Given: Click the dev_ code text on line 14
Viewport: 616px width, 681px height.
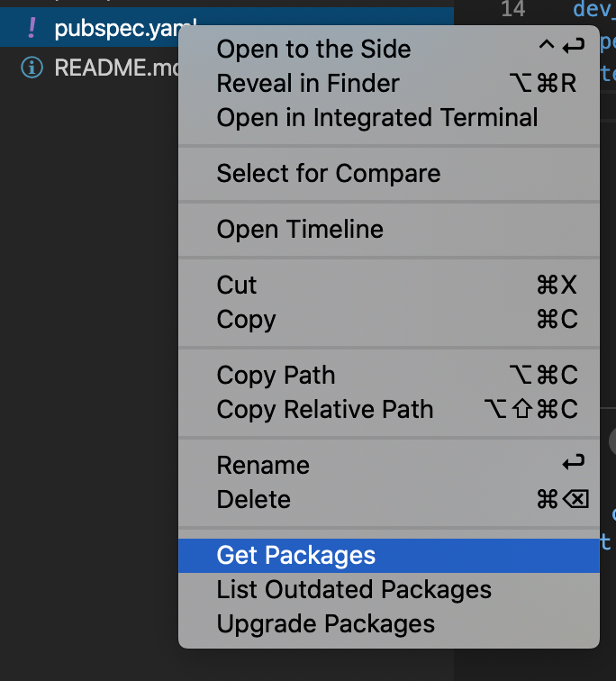Looking at the screenshot, I should tap(592, 10).
